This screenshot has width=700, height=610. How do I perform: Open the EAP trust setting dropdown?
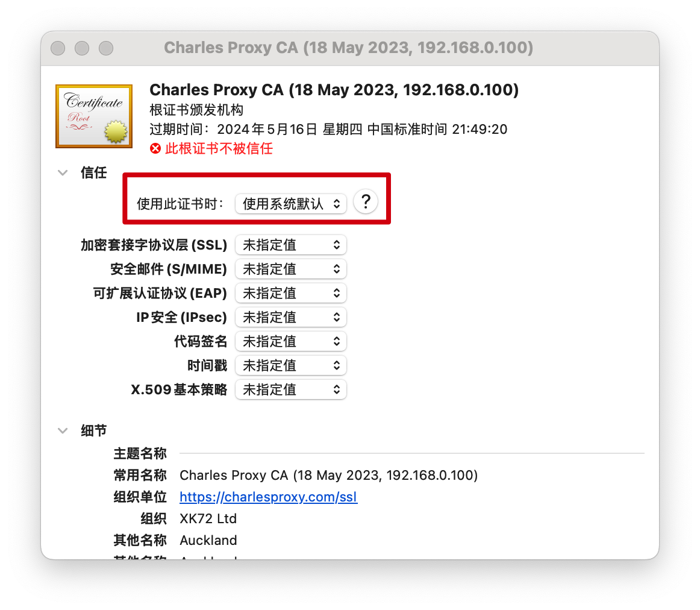[x=290, y=293]
